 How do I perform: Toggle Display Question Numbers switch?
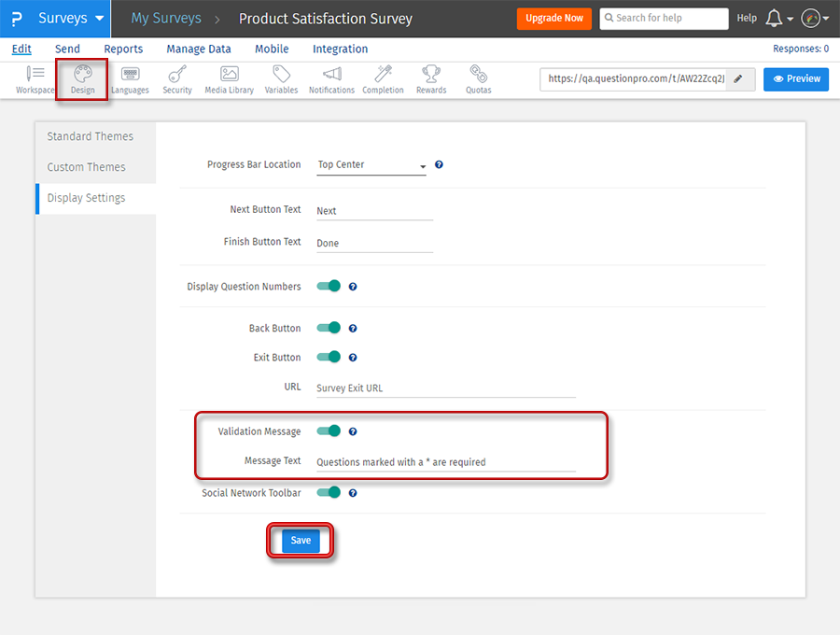tap(329, 287)
